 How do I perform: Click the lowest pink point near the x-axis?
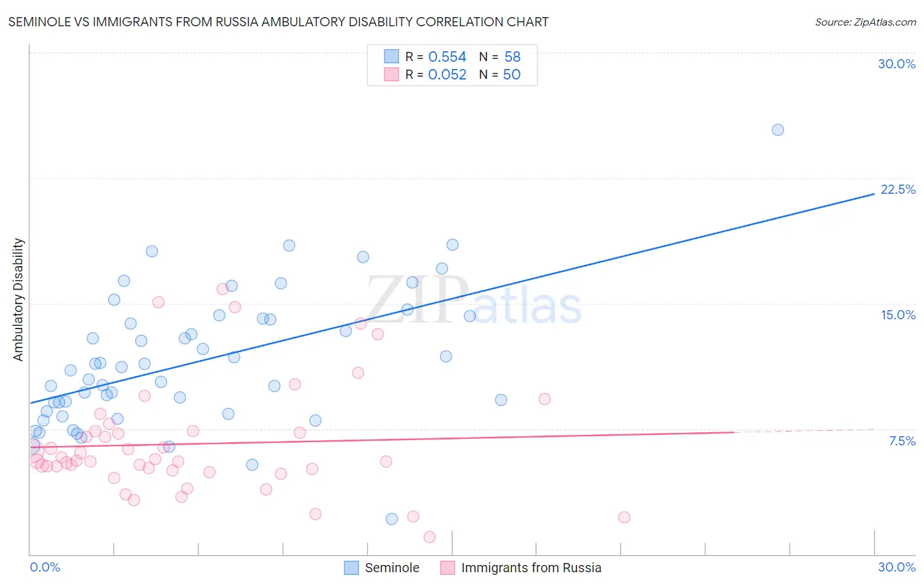point(430,537)
